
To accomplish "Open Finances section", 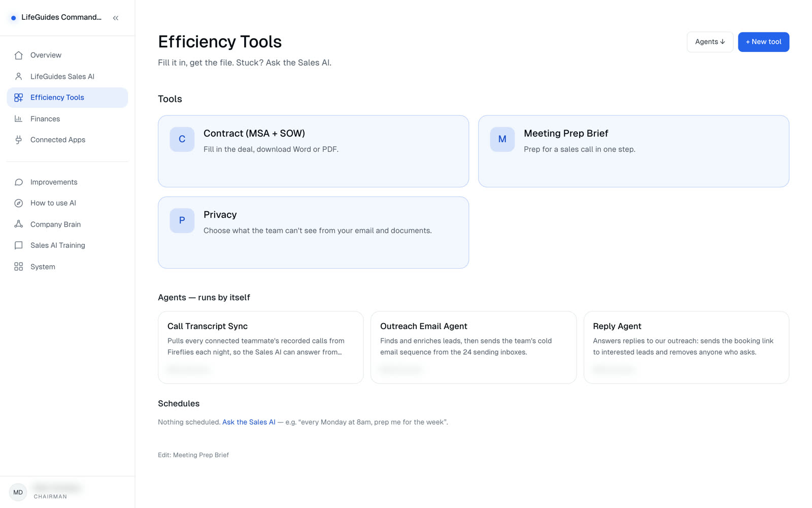I will [67, 119].
